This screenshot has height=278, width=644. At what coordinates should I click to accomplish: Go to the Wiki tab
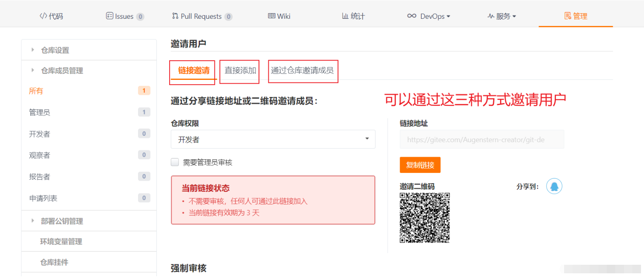pyautogui.click(x=279, y=16)
